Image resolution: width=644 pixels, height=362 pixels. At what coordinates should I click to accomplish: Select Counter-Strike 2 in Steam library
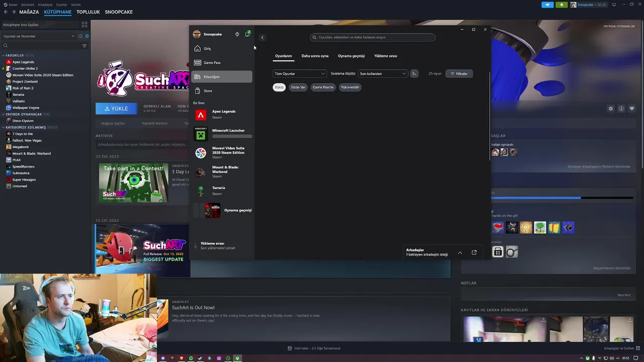tap(25, 68)
